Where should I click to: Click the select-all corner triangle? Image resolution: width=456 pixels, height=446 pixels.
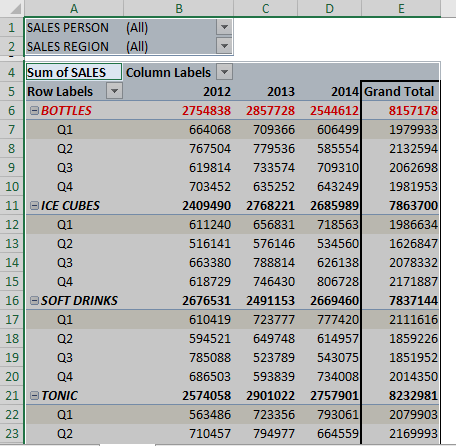(15, 8)
